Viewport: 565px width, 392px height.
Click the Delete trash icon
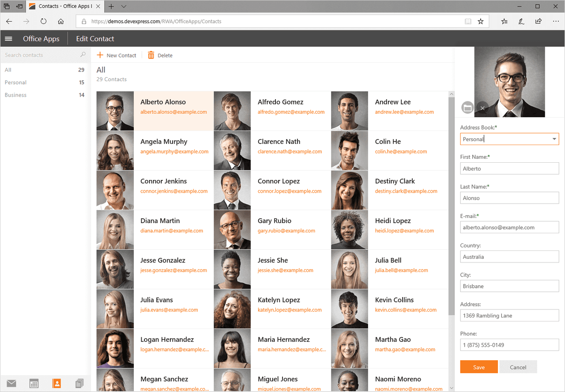click(151, 55)
